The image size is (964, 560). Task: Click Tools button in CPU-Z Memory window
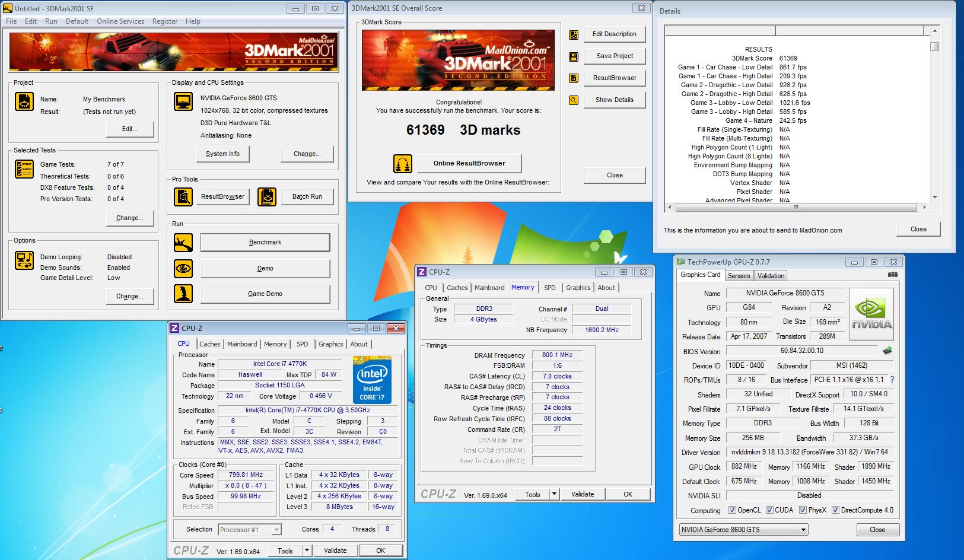[x=533, y=494]
